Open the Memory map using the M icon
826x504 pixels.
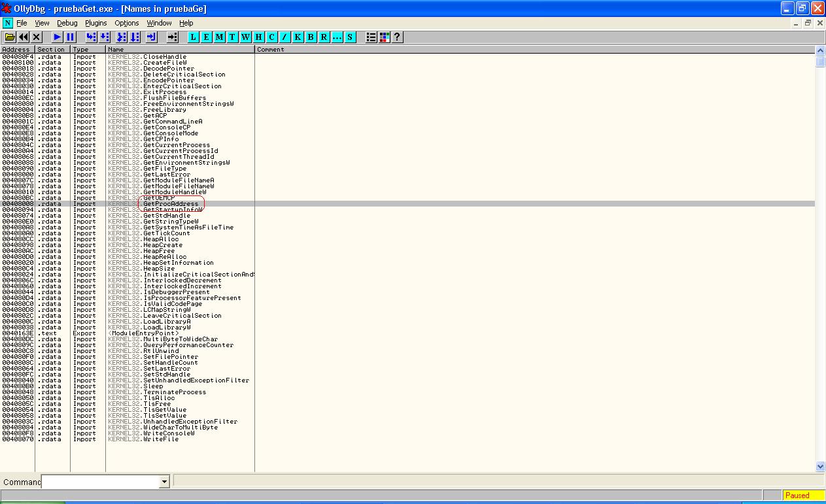click(219, 37)
